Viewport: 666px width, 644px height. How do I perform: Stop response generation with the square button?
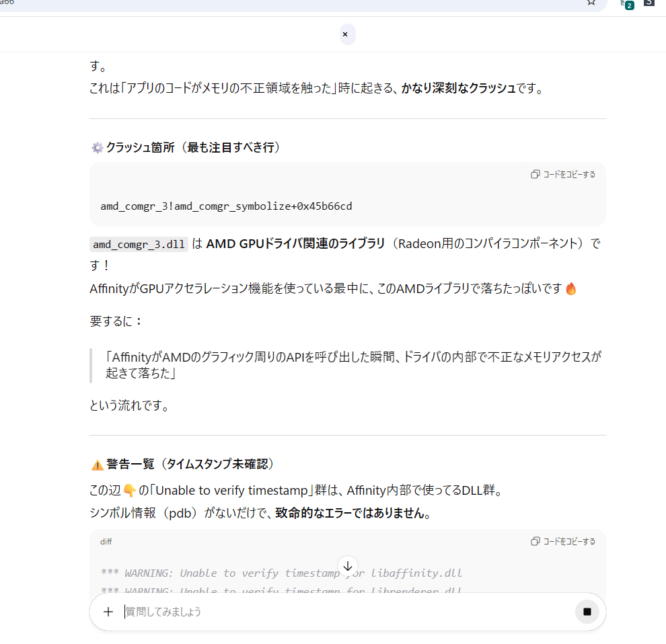point(587,612)
